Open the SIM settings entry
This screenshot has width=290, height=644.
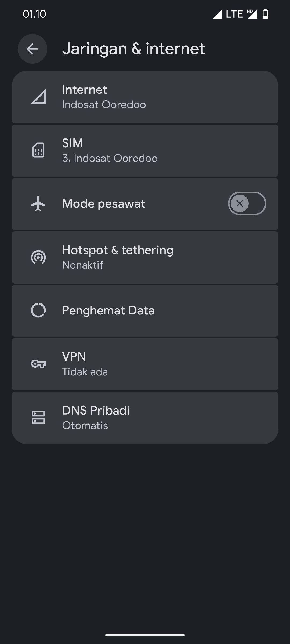coord(145,151)
